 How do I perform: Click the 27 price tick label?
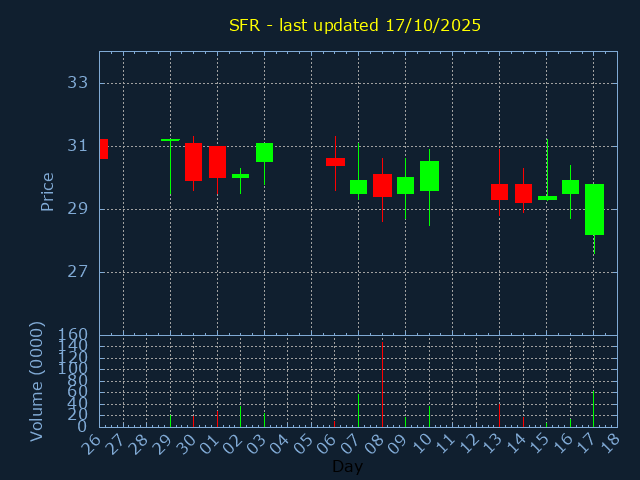pos(78,272)
